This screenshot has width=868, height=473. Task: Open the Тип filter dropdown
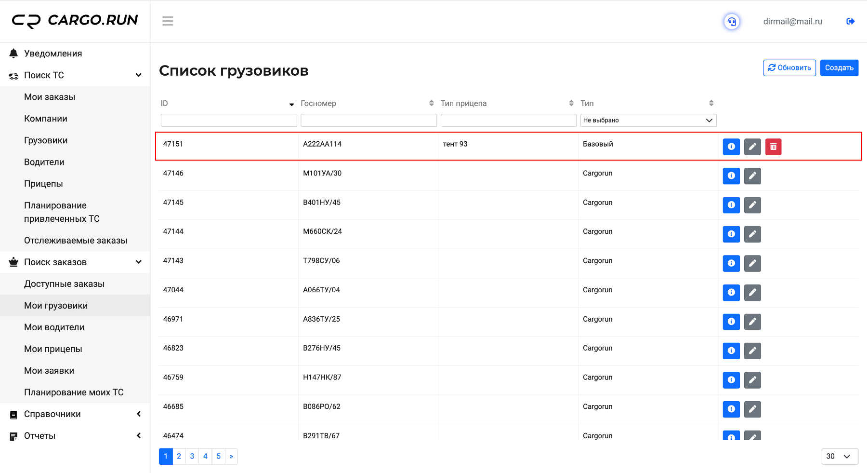click(x=648, y=120)
